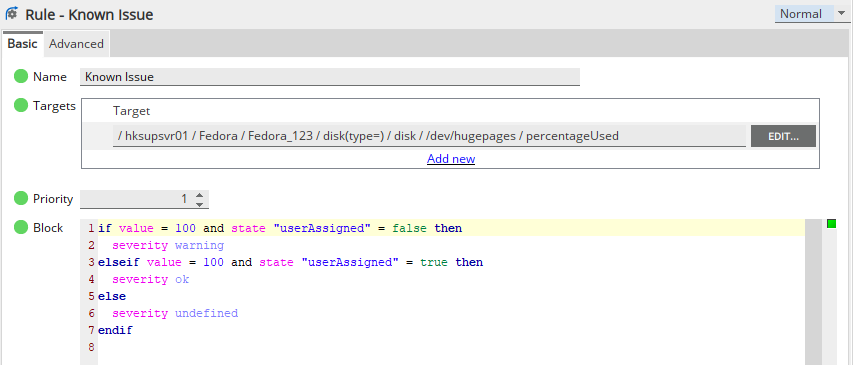The image size is (853, 365).
Task: Click 'endif' on line 7
Action: point(115,330)
